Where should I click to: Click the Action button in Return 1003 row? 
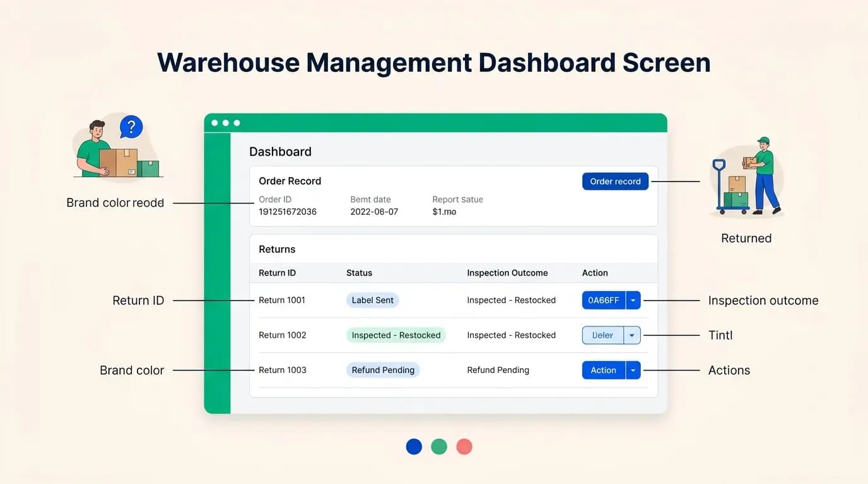pyautogui.click(x=604, y=371)
